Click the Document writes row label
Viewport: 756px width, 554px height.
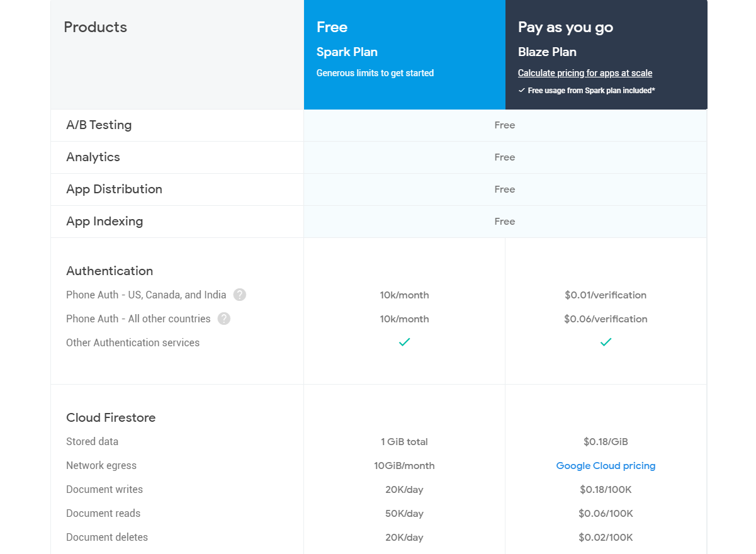[x=104, y=490]
